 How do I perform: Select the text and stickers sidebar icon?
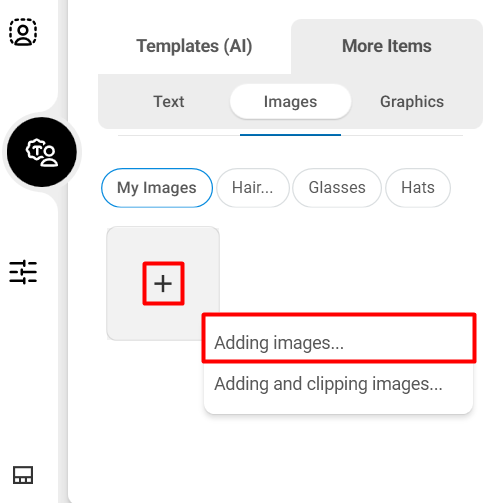pos(42,152)
